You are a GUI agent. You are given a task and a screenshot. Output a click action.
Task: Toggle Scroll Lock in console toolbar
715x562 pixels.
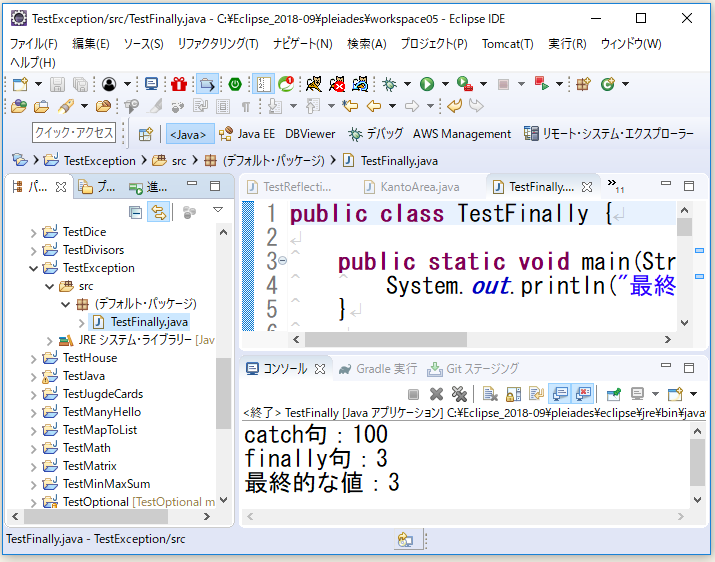coord(513,394)
